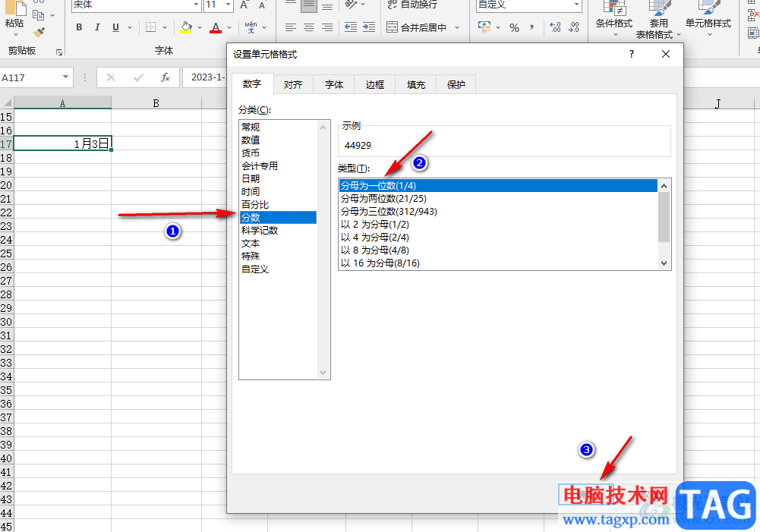Toggle Underline formatting

tap(115, 27)
